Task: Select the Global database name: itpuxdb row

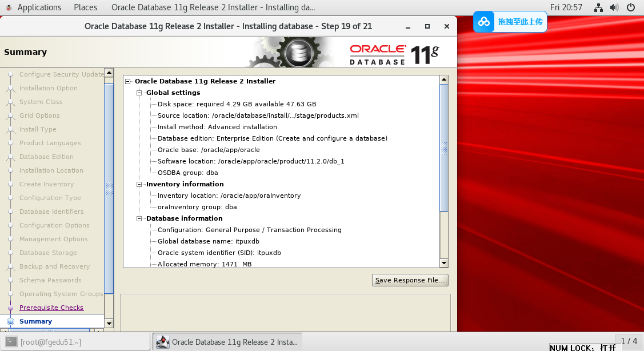Action: (x=209, y=242)
